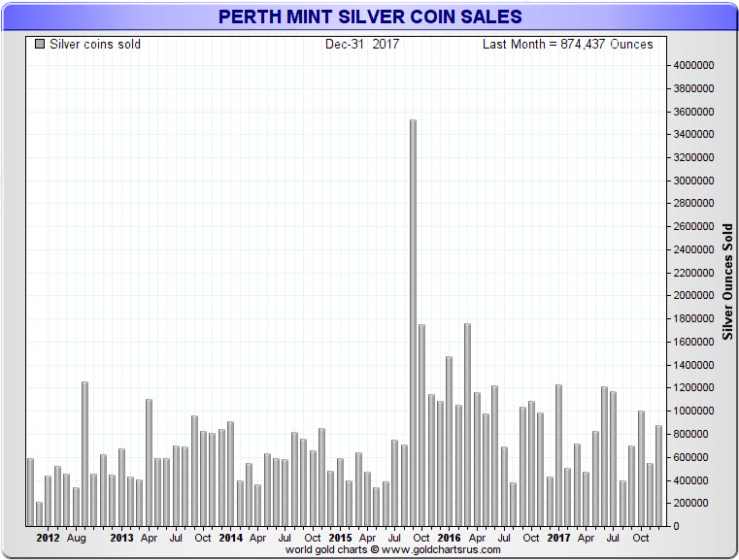
Task: Open the www.goldchartsrus.com link
Action: 441,549
